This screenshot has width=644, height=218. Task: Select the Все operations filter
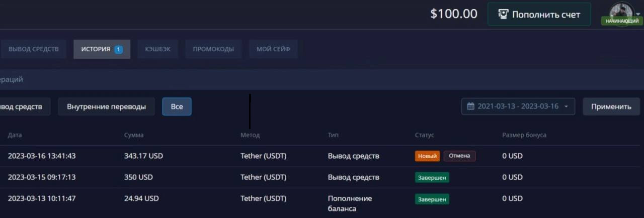pyautogui.click(x=177, y=106)
